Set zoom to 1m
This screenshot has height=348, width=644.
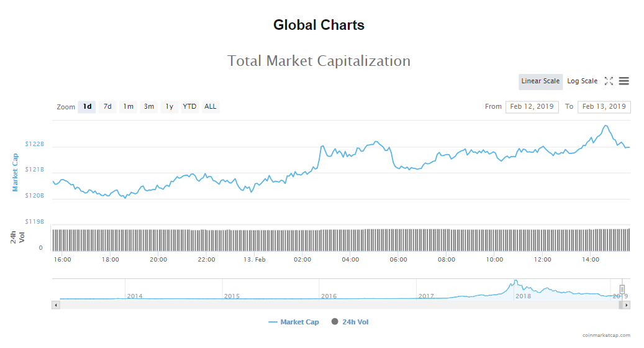(x=128, y=107)
